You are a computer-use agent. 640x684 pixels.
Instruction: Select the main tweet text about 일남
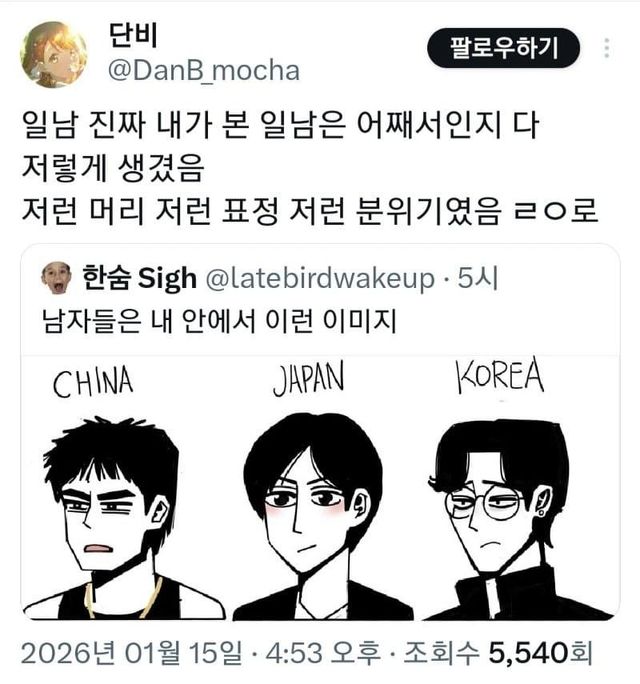click(x=310, y=168)
